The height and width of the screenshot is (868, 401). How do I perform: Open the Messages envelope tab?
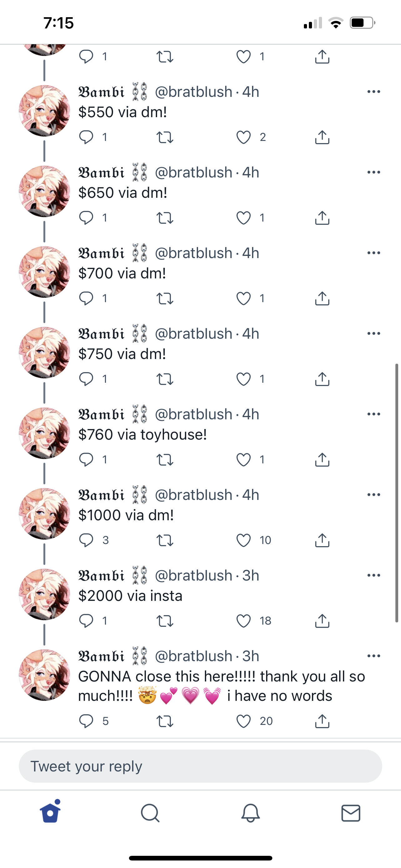tap(351, 813)
